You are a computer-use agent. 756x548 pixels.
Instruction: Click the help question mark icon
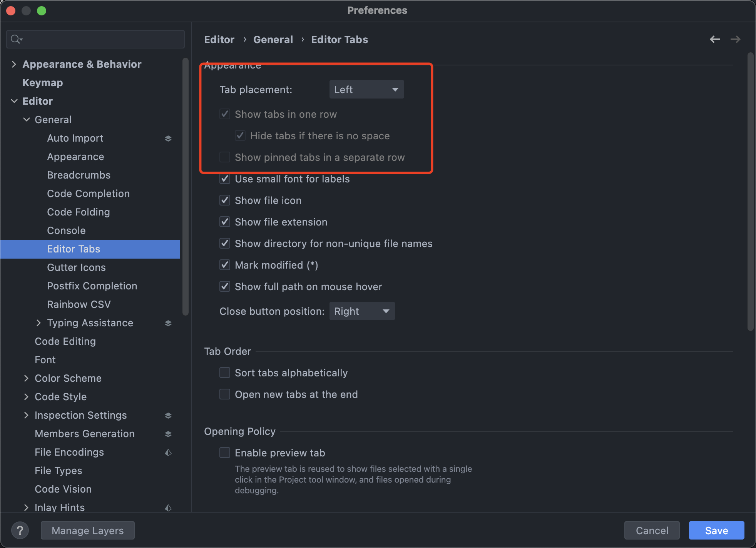coord(20,530)
